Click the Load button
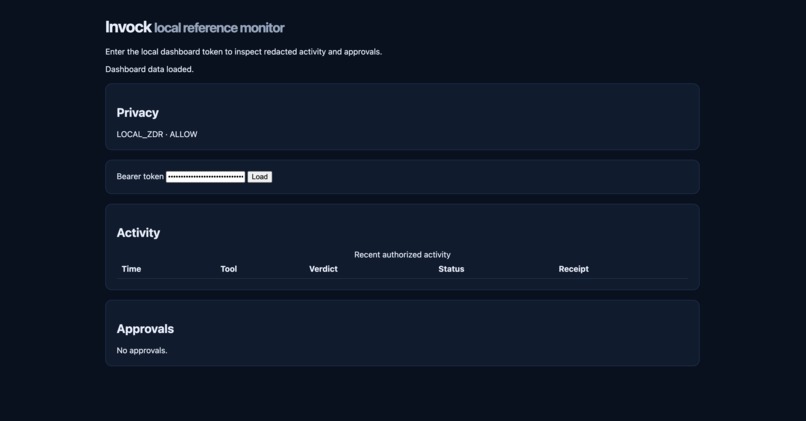The width and height of the screenshot is (806, 421). (260, 177)
